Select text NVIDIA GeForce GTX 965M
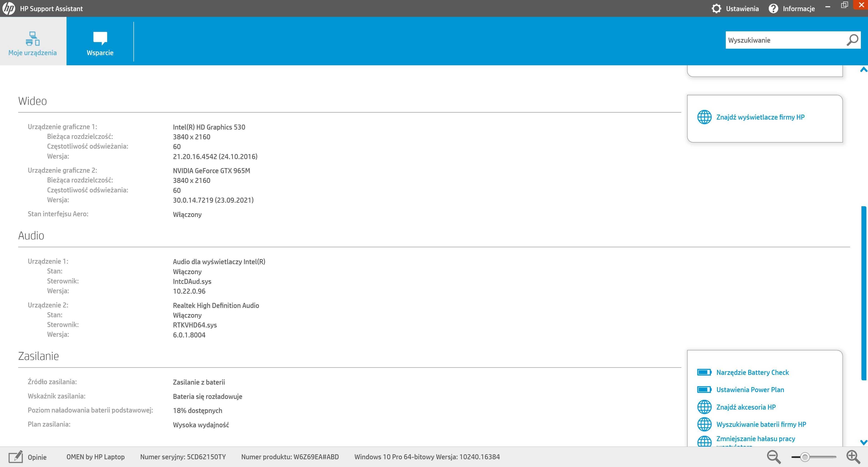 [211, 170]
